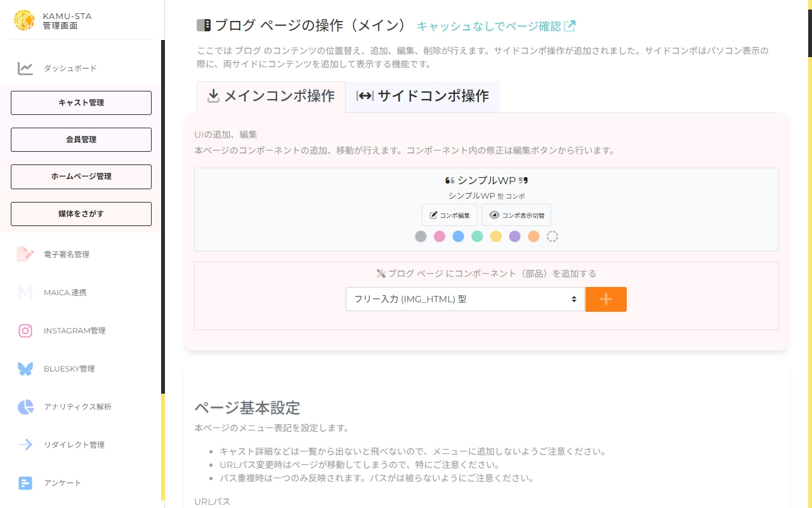Viewport: 812px width, 508px height.
Task: Select the green color swatch
Action: (x=477, y=236)
